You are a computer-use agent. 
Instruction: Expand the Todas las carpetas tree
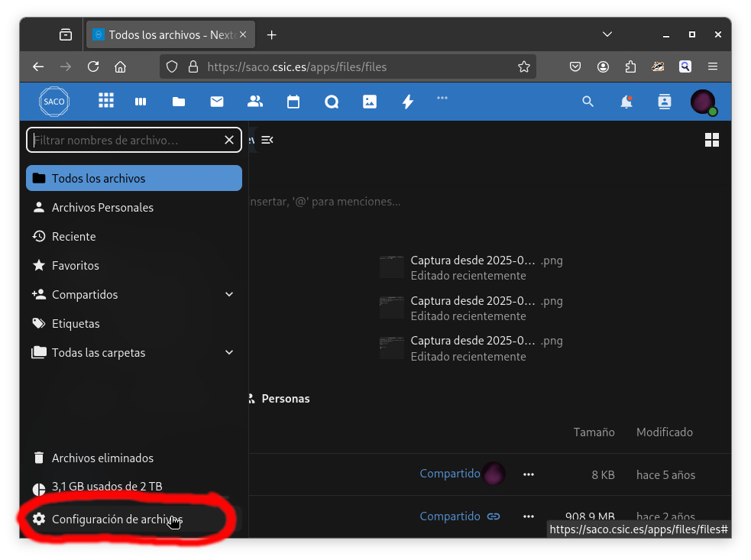[229, 353]
